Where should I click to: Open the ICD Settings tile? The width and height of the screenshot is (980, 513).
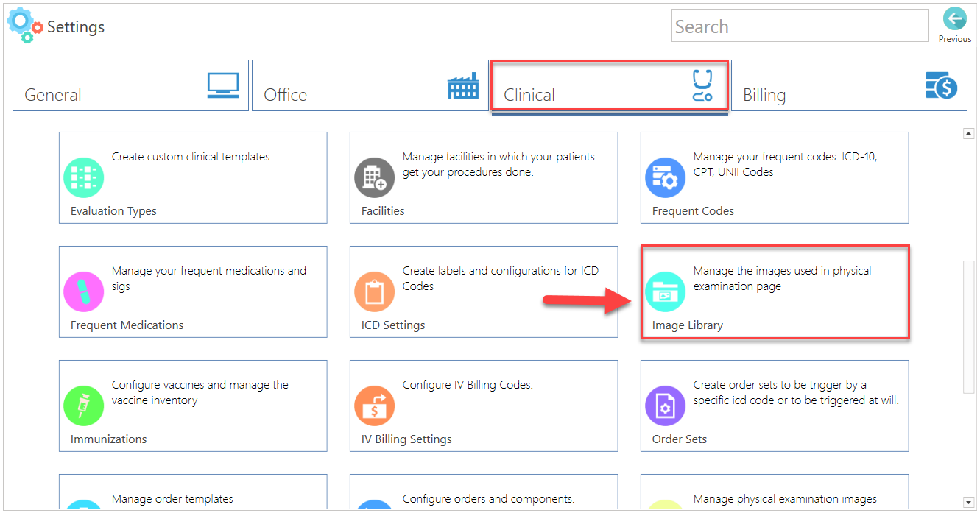click(484, 291)
